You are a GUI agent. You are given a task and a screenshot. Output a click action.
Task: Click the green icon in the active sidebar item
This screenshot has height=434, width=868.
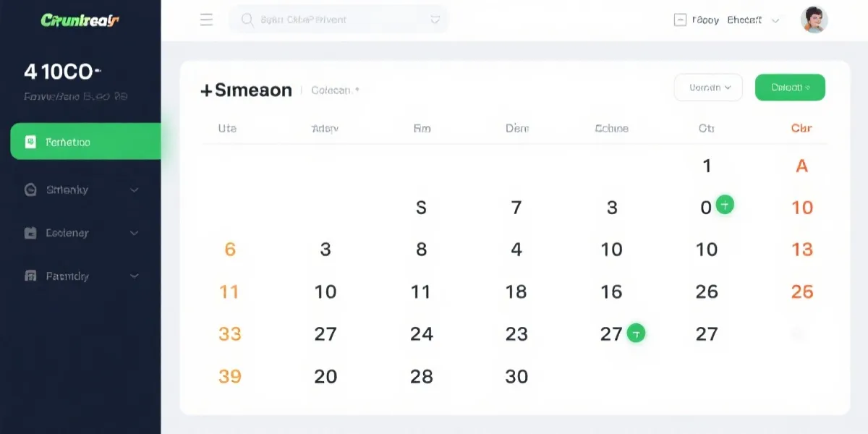click(x=30, y=142)
